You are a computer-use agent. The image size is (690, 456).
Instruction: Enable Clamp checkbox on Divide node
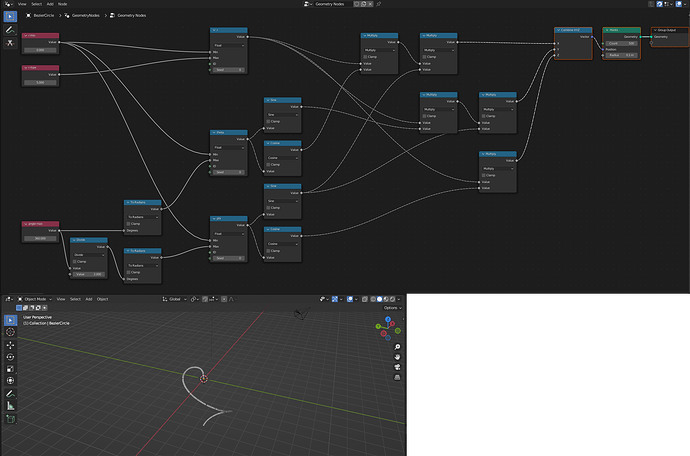tap(74, 261)
